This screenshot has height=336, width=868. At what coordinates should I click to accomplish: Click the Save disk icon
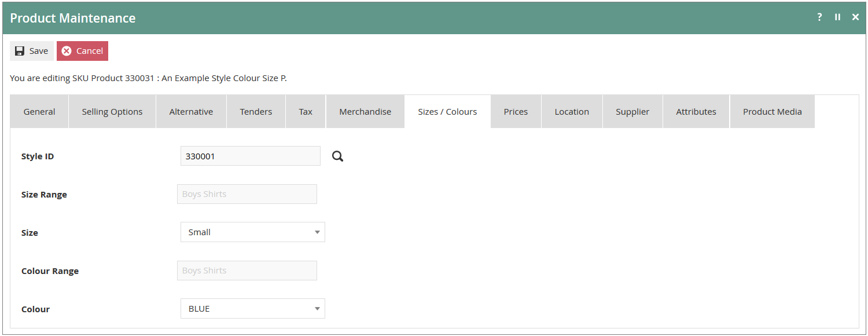pos(19,50)
